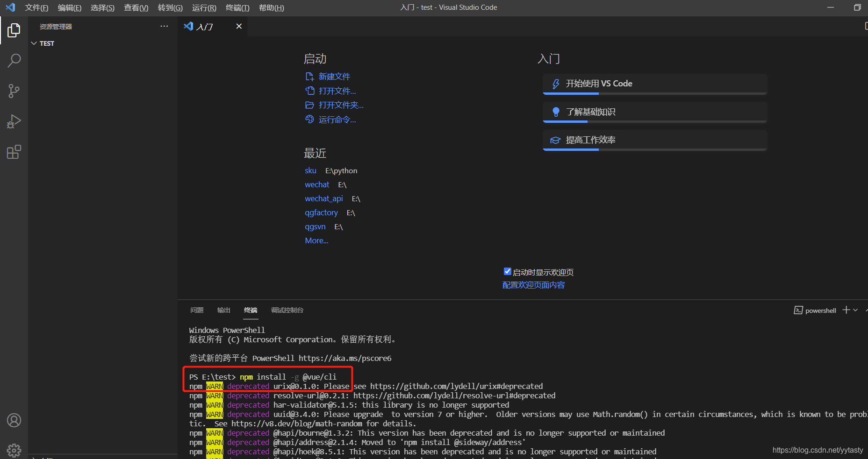Open the Run and Debug view icon
Image resolution: width=868 pixels, height=459 pixels.
[14, 121]
